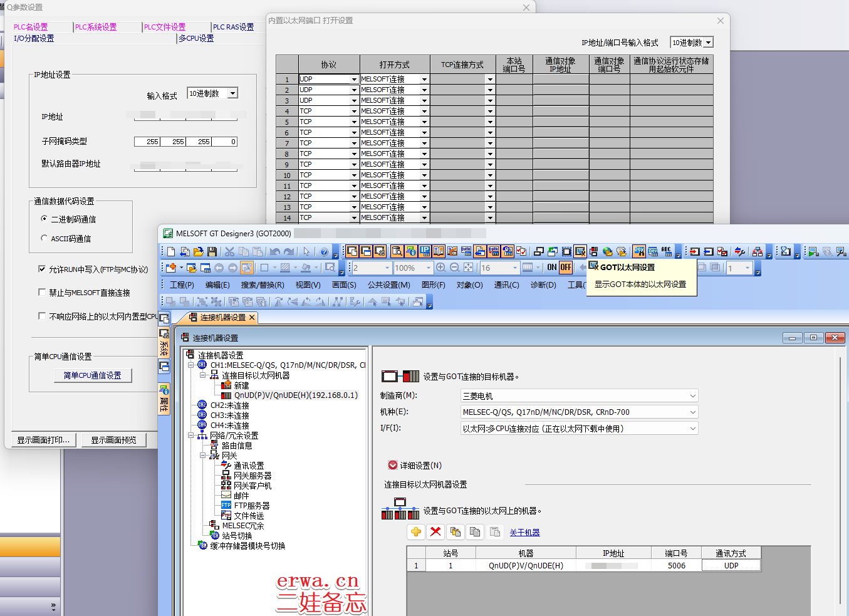
Task: Open the 机种 MELSEC-Q/QS dropdown
Action: tap(579, 412)
